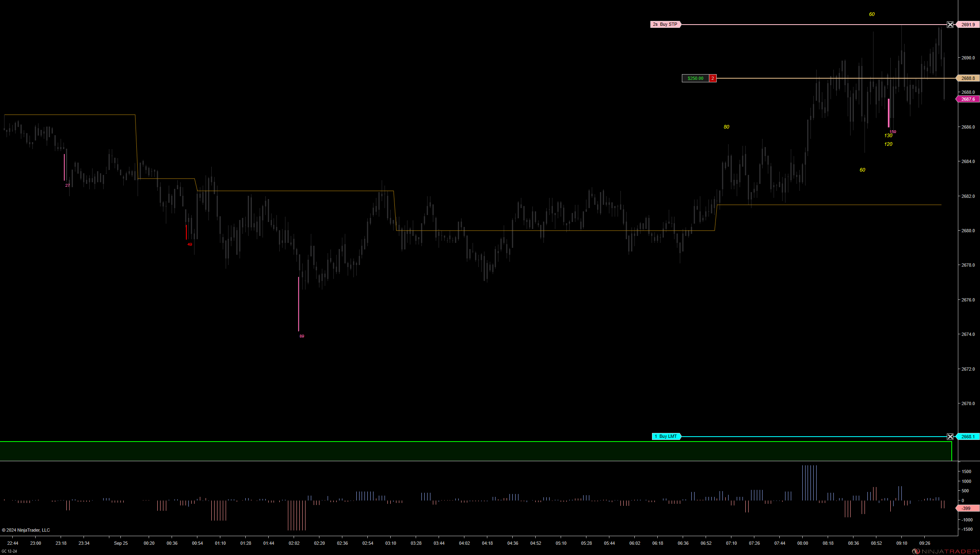Click the yellow 130 text annotation
Screen dimensions: 980x555
888,136
